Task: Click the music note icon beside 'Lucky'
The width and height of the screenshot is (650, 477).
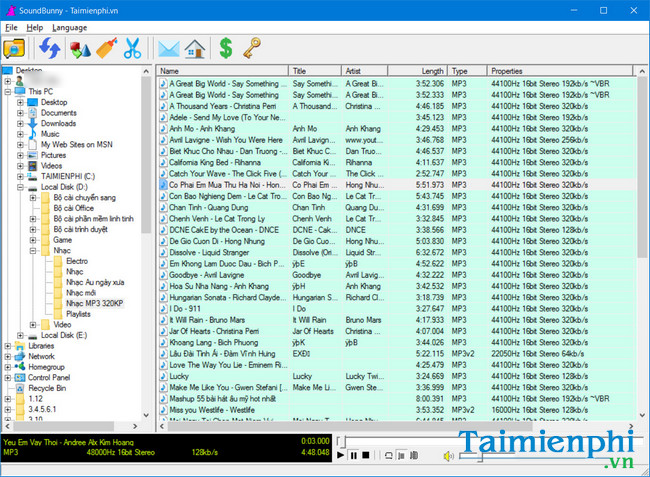Action: pos(163,376)
